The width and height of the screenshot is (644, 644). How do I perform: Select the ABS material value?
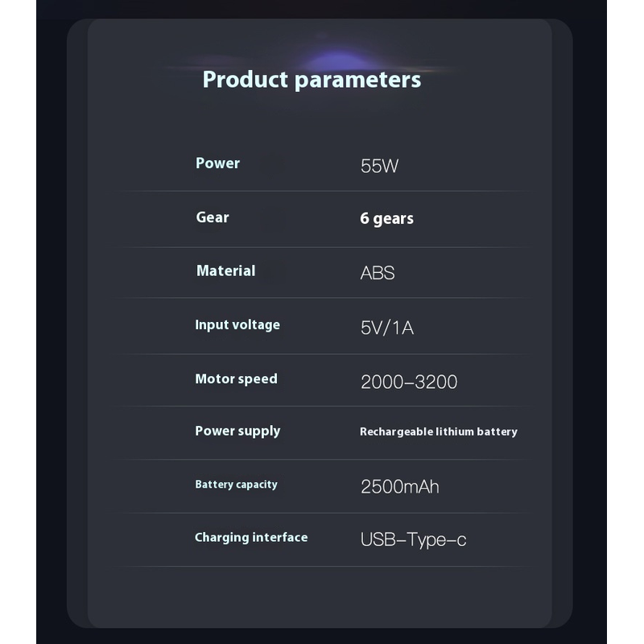tap(378, 273)
